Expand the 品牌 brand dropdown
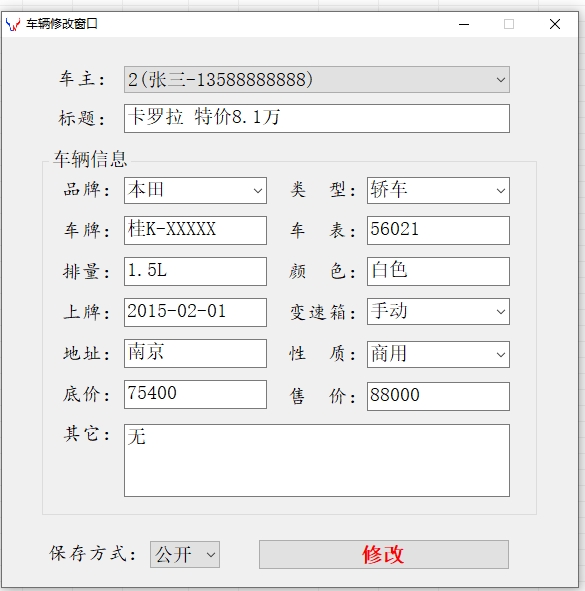This screenshot has height=591, width=585. (x=195, y=190)
